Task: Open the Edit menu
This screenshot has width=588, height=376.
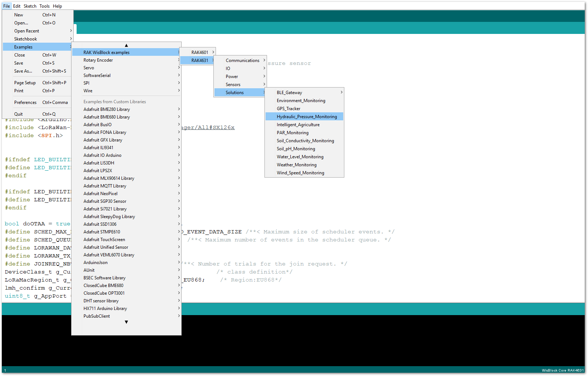Action: pos(17,6)
